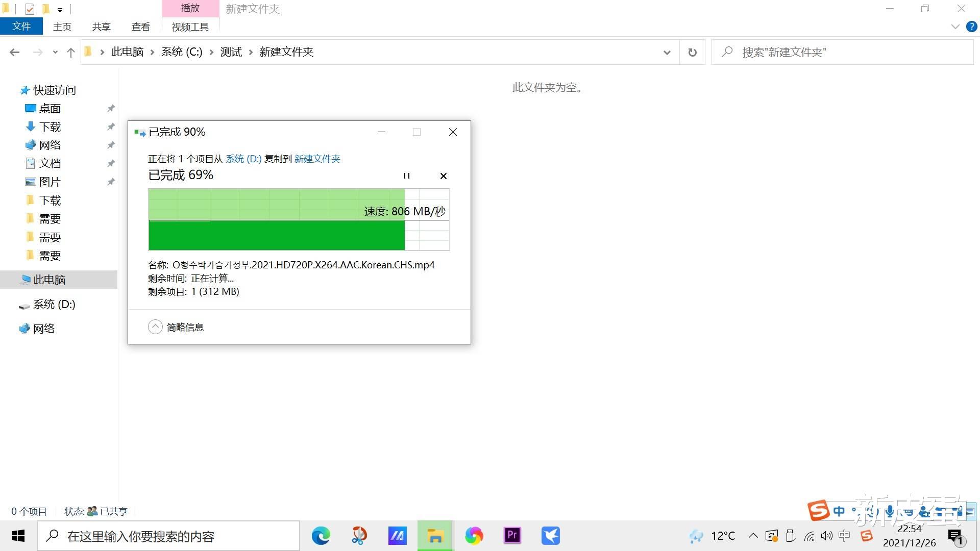Navigate to 测试 in the breadcrumb bar
This screenshot has height=551, width=980.
pyautogui.click(x=230, y=52)
